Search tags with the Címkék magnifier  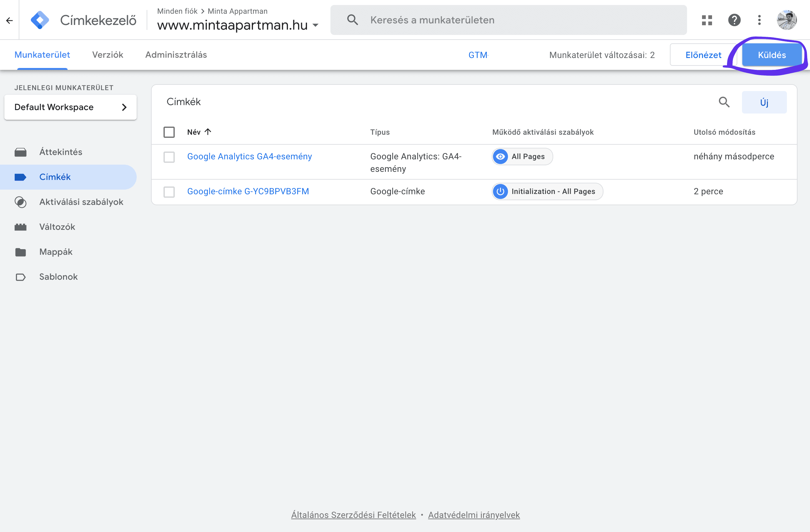724,102
